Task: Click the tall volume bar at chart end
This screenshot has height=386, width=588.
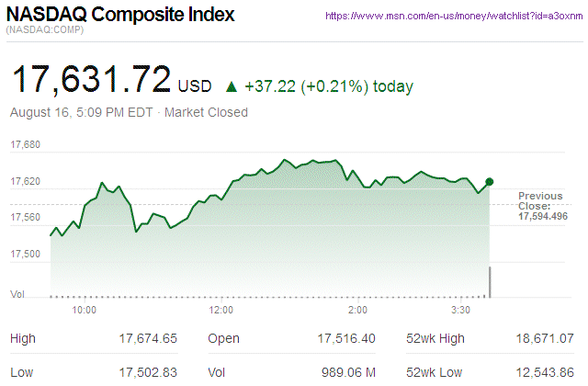Action: point(490,282)
